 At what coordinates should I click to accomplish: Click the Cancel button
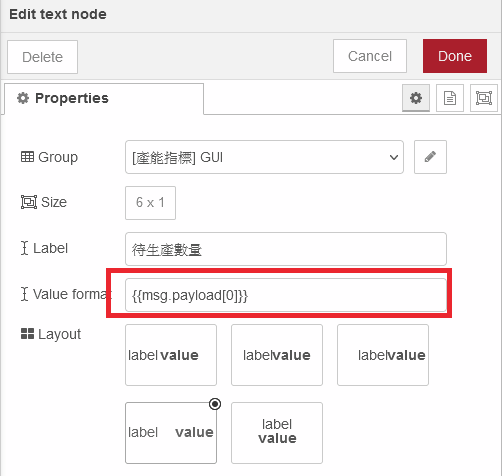(x=370, y=56)
